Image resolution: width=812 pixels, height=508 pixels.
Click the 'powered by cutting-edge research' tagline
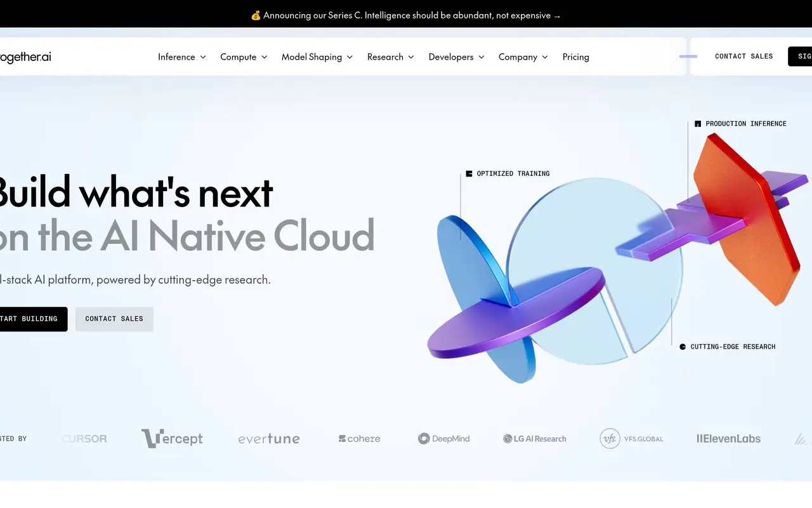click(184, 279)
